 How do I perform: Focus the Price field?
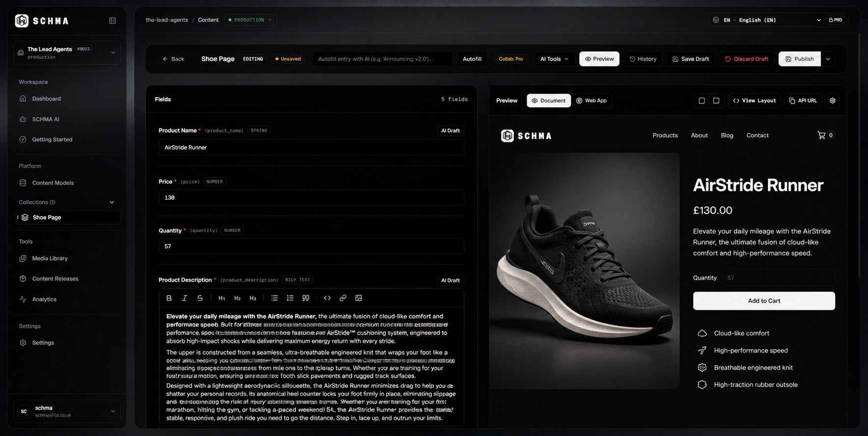(311, 198)
